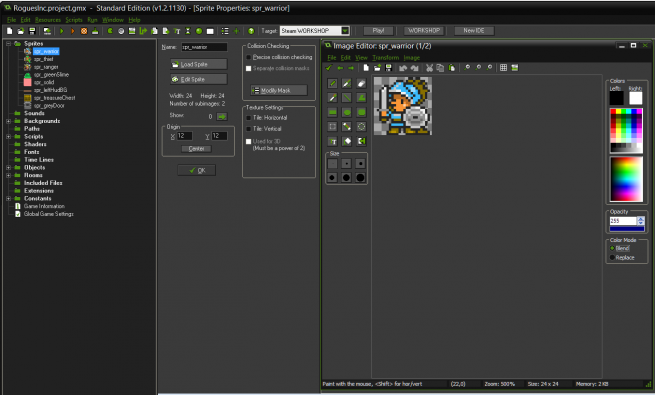Image resolution: width=655 pixels, height=395 pixels.
Task: Run game in debug mode orange arrow
Action: (73, 31)
